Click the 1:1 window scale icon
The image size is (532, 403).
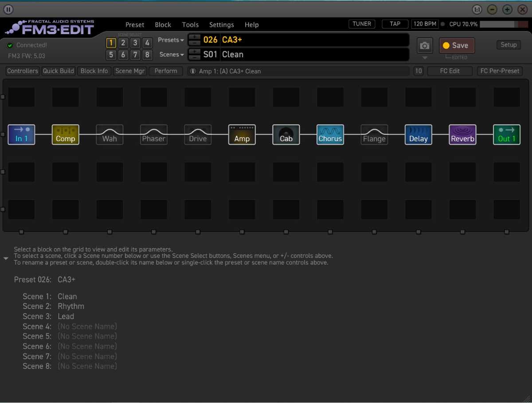tap(477, 9)
